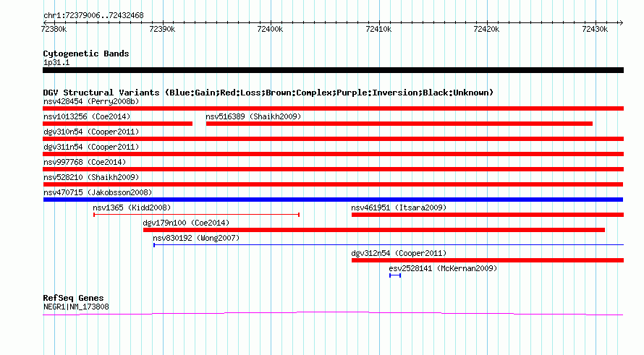
Task: Click the dgv310n54 (Cooper2011) label
Action: 91,132
